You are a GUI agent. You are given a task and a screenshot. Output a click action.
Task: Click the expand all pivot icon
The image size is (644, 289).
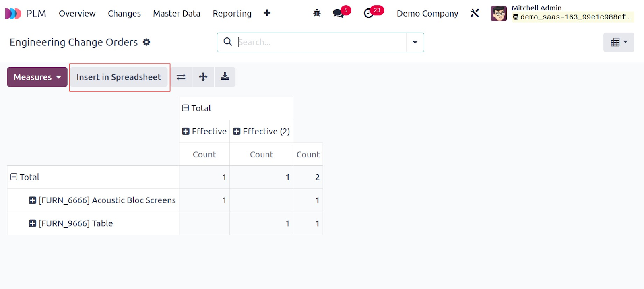click(203, 77)
